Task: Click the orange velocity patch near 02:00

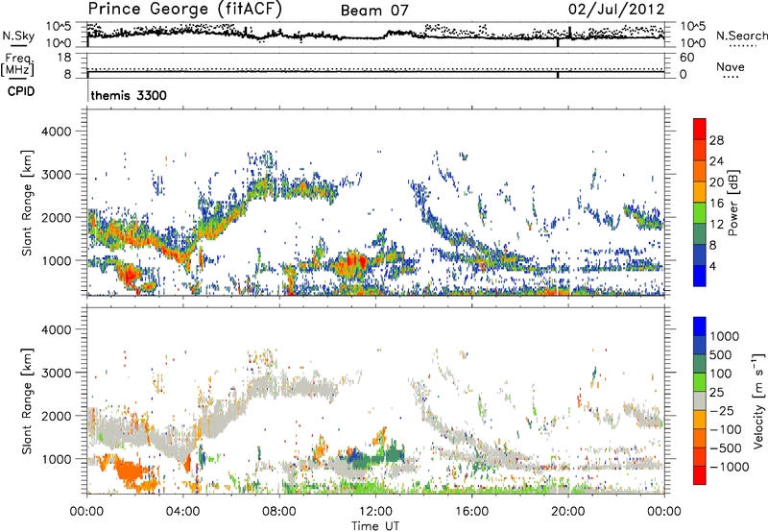Action: 129,472
